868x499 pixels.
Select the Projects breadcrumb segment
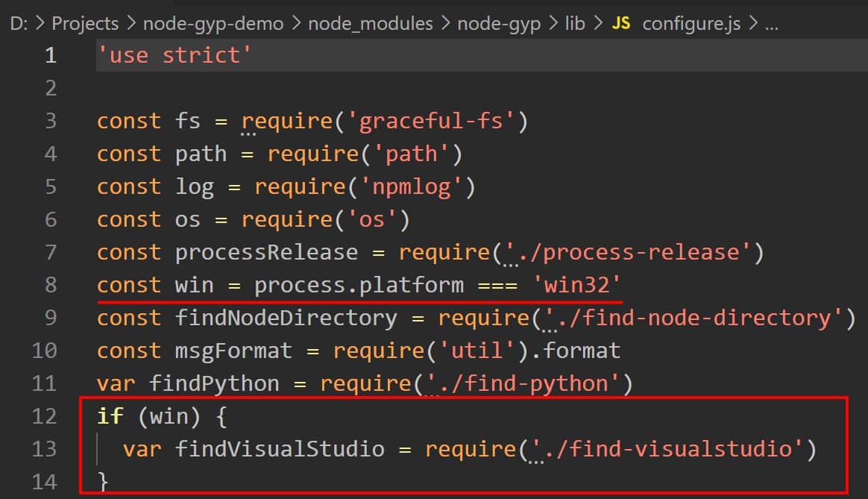click(x=85, y=24)
